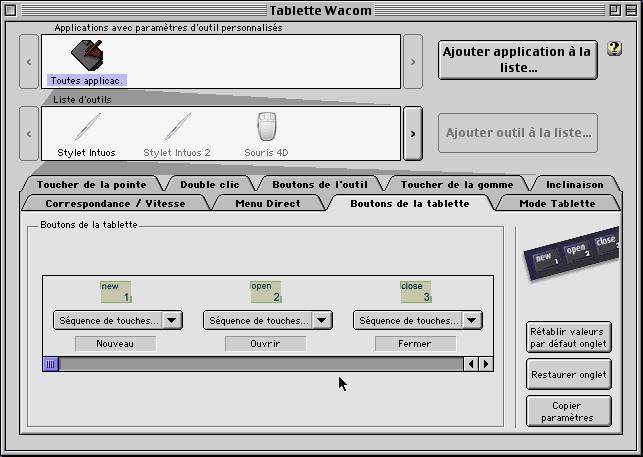Viewport: 643px width, 457px height.
Task: Select the Souris 4D mouse icon
Action: (x=267, y=127)
